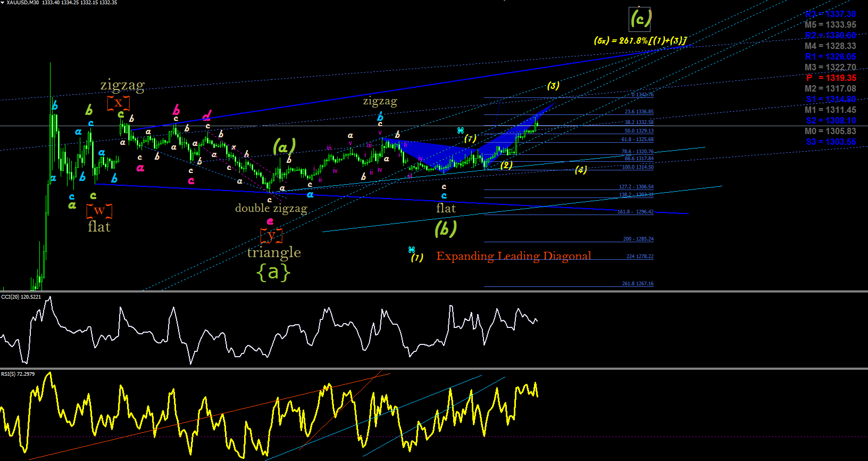The height and width of the screenshot is (461, 868).
Task: Click the "zigzag" label above the [x] bracket
Action: 122,85
